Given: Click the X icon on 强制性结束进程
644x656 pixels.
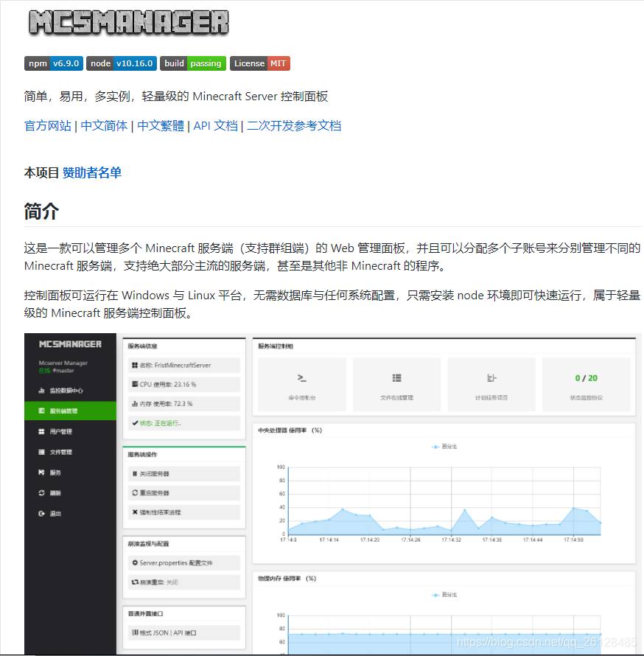Looking at the screenshot, I should (135, 512).
